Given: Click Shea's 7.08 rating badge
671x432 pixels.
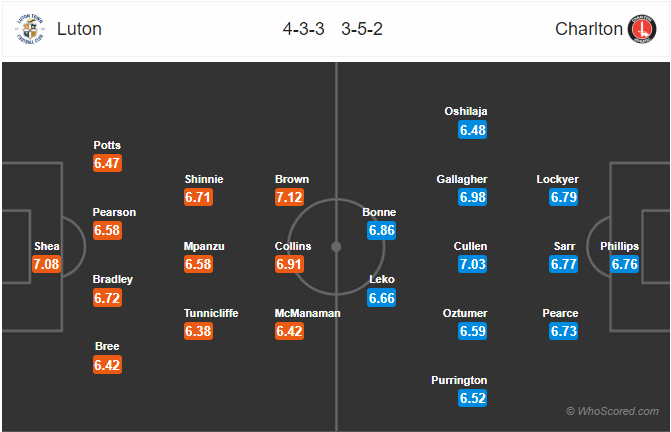Looking at the screenshot, I should 47,264.
